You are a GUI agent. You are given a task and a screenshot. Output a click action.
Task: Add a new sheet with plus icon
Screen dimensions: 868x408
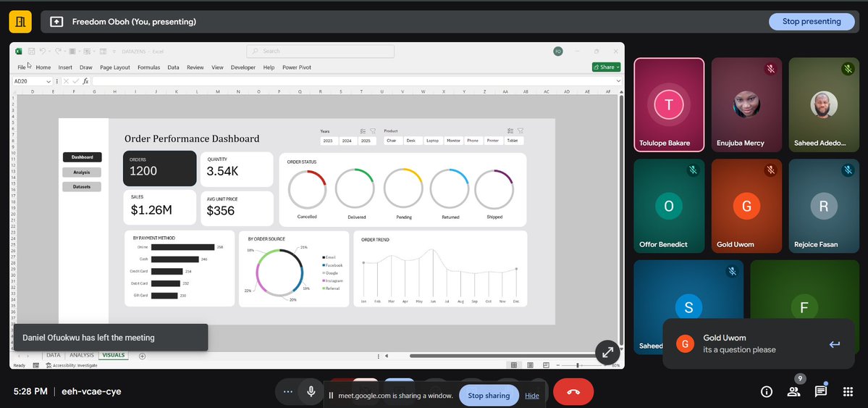pos(143,356)
